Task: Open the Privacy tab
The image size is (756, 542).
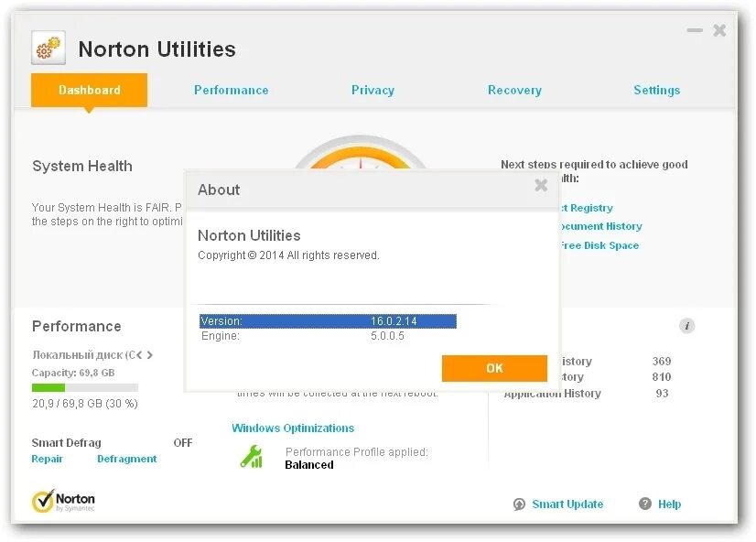Action: pyautogui.click(x=373, y=90)
